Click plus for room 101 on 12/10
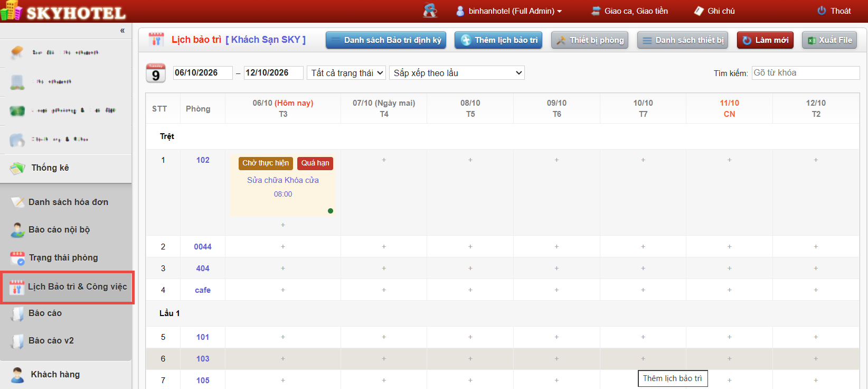 pos(816,337)
